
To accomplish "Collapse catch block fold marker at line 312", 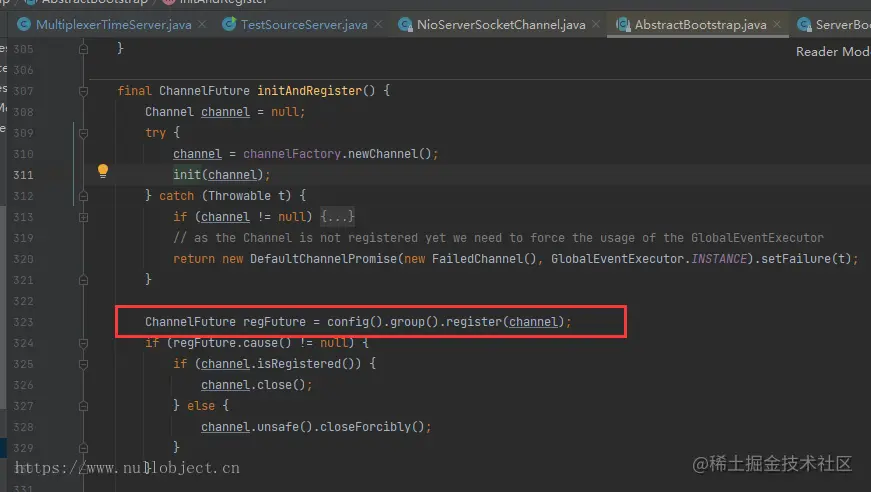I will (x=83, y=196).
